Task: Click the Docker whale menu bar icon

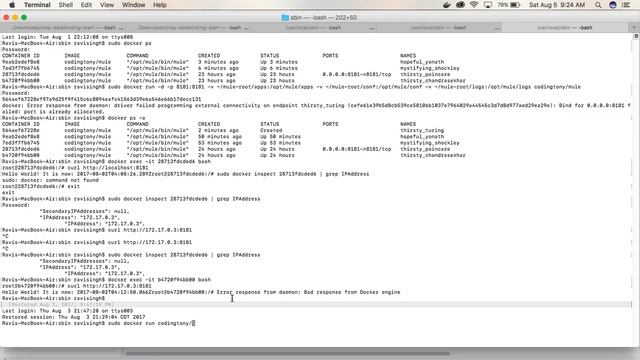Action: tap(447, 5)
